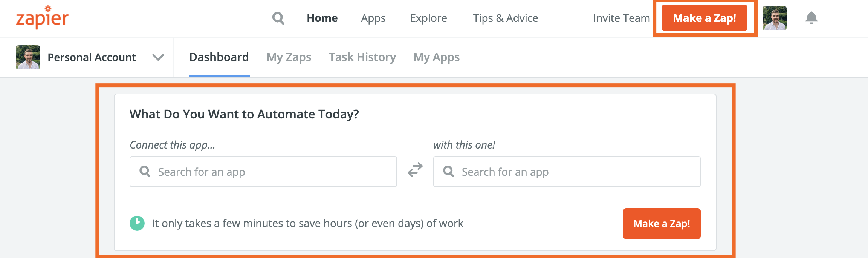This screenshot has height=258, width=868.
Task: Switch to the My Zaps tab
Action: pos(289,57)
